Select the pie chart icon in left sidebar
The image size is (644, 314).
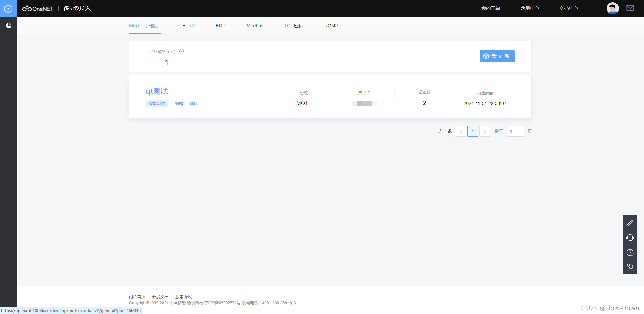[9, 25]
